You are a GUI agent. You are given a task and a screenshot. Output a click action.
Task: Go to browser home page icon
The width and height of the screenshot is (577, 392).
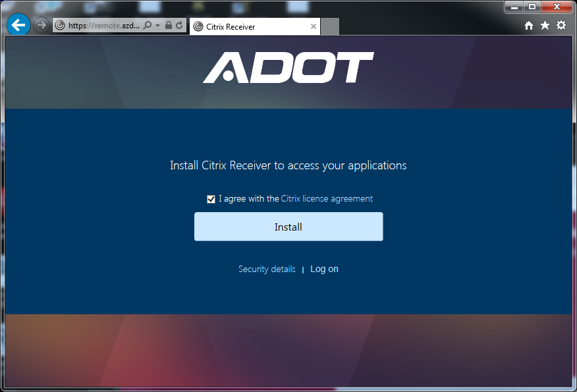[529, 26]
